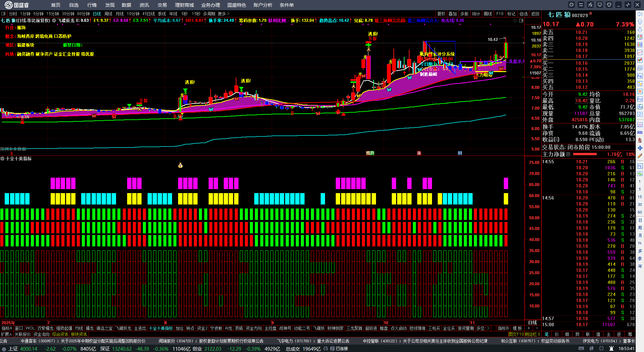Click the 综合资讯 link

[x=60, y=334]
